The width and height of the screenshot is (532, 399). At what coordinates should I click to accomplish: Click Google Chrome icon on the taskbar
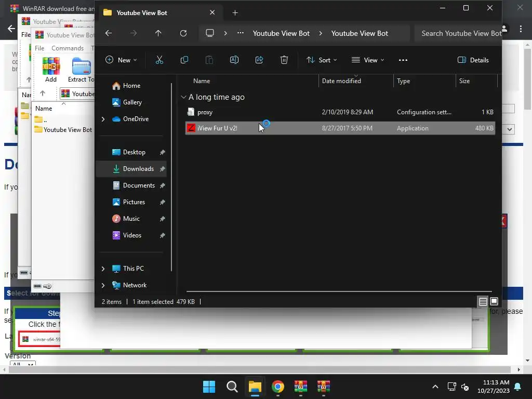tap(278, 387)
